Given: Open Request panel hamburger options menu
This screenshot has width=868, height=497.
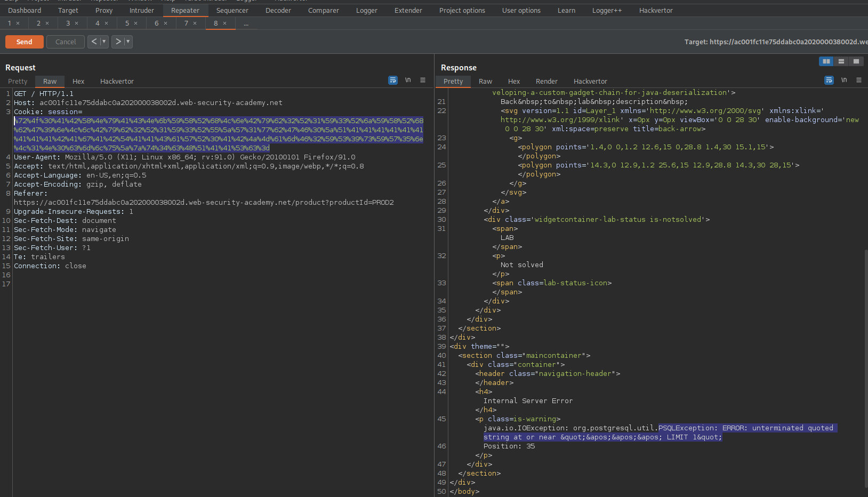Looking at the screenshot, I should click(x=423, y=80).
